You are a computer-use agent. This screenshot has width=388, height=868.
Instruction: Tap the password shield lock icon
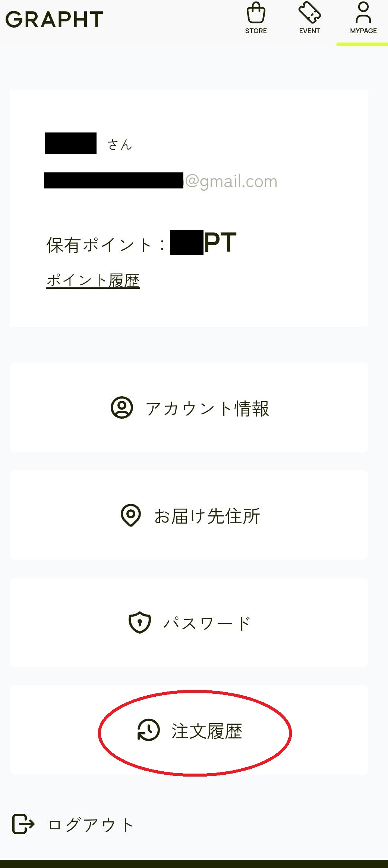click(140, 622)
